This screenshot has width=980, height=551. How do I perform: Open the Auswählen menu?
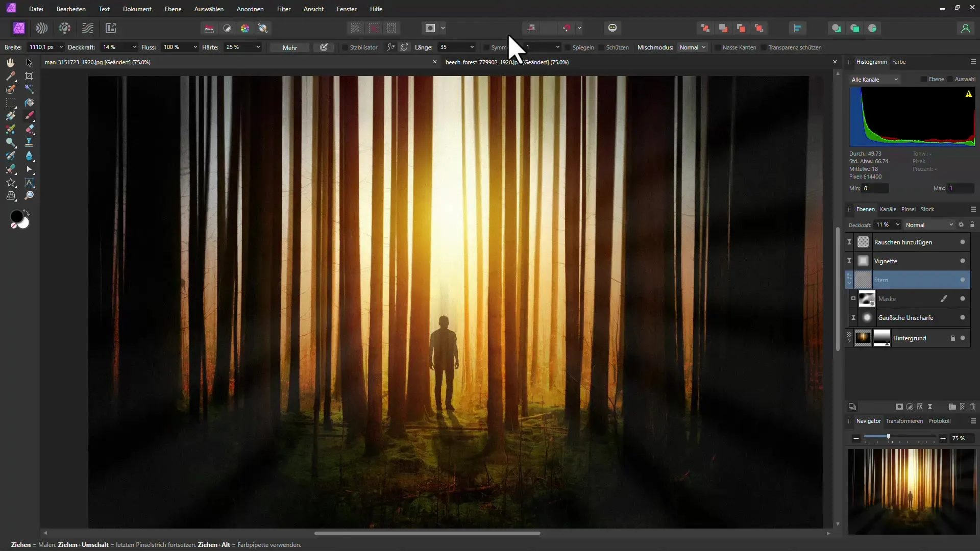209,9
